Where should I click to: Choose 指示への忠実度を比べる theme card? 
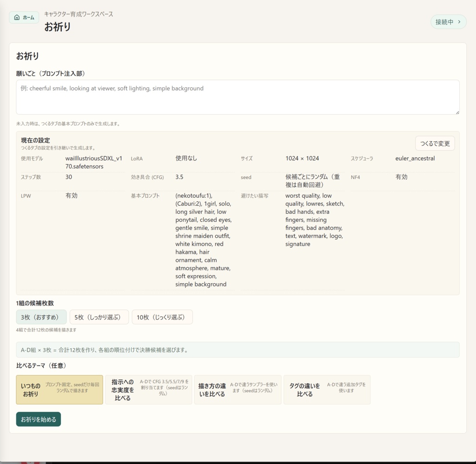[148, 390]
